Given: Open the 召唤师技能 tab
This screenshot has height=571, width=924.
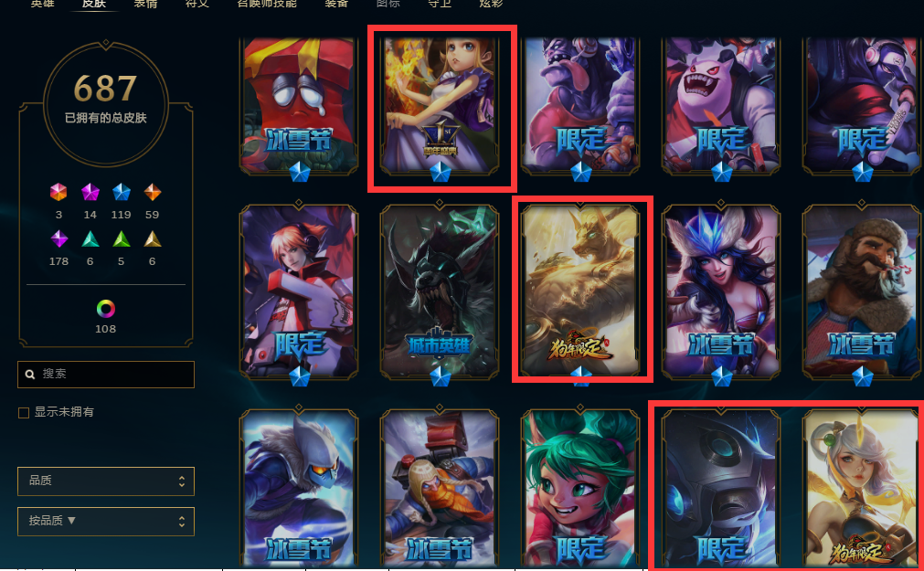Looking at the screenshot, I should click(x=267, y=4).
